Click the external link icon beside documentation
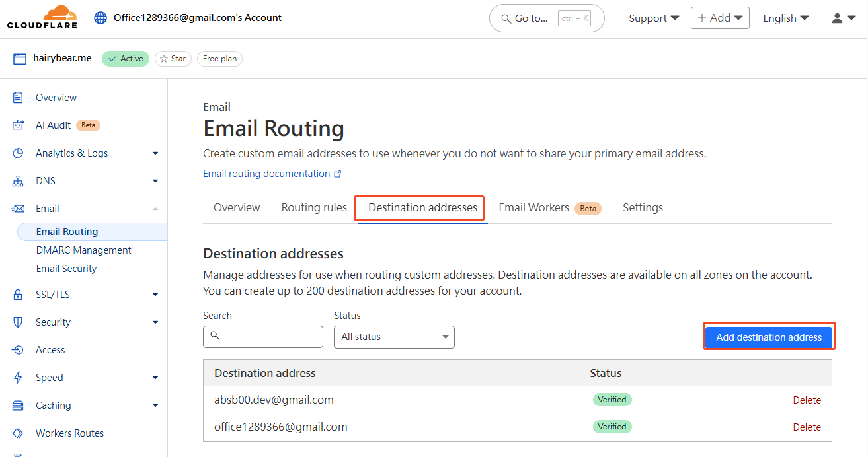Viewport: 868px width, 457px height. [x=338, y=174]
